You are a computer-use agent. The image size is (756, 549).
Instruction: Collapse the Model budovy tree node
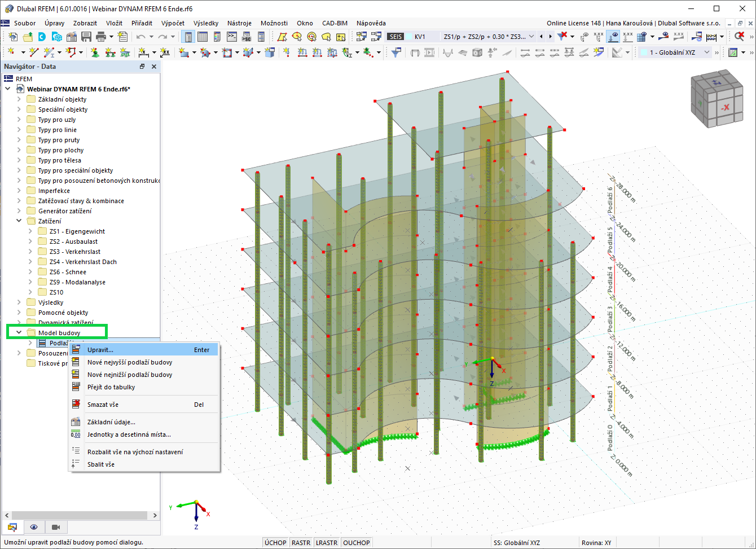(19, 333)
